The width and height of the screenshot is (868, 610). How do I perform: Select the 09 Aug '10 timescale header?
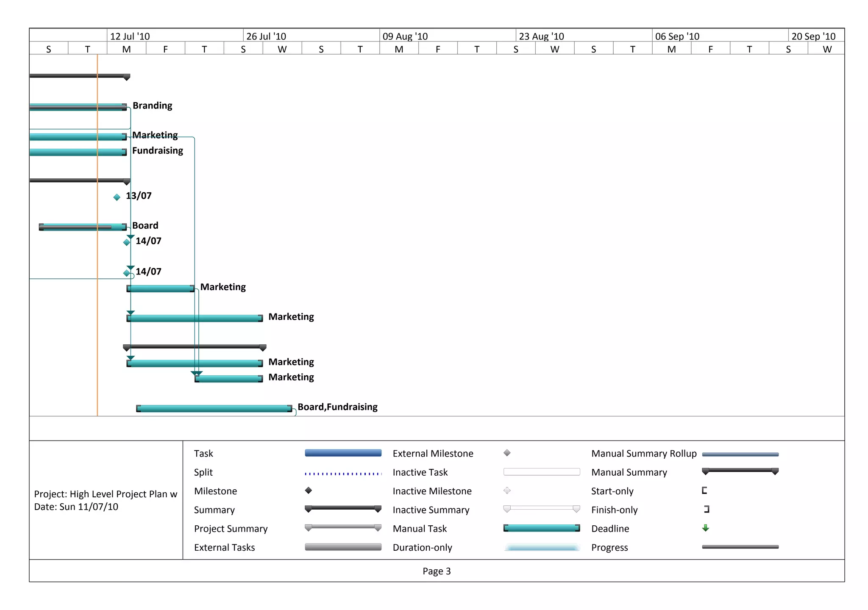coord(448,36)
